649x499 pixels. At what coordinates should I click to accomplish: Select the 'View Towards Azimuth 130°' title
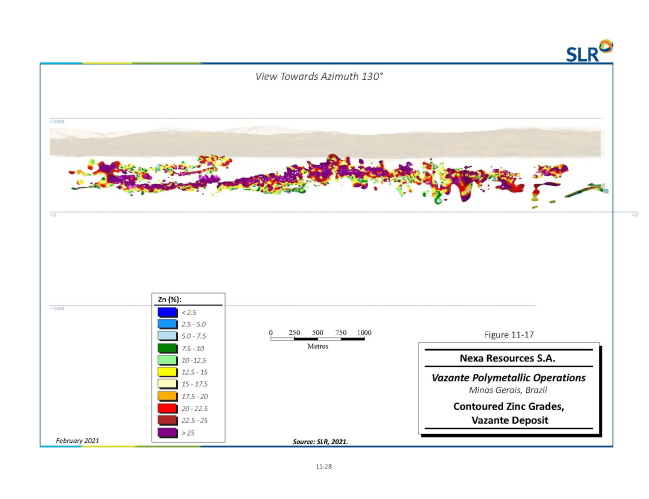(319, 77)
